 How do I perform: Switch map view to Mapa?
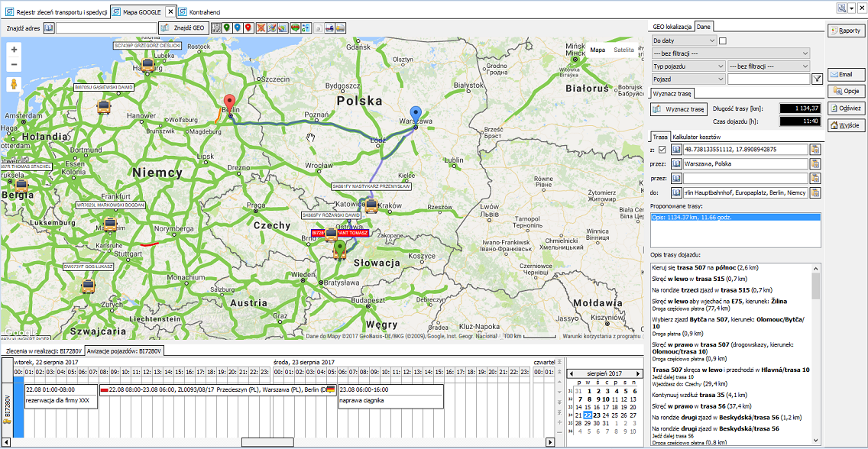[x=598, y=50]
